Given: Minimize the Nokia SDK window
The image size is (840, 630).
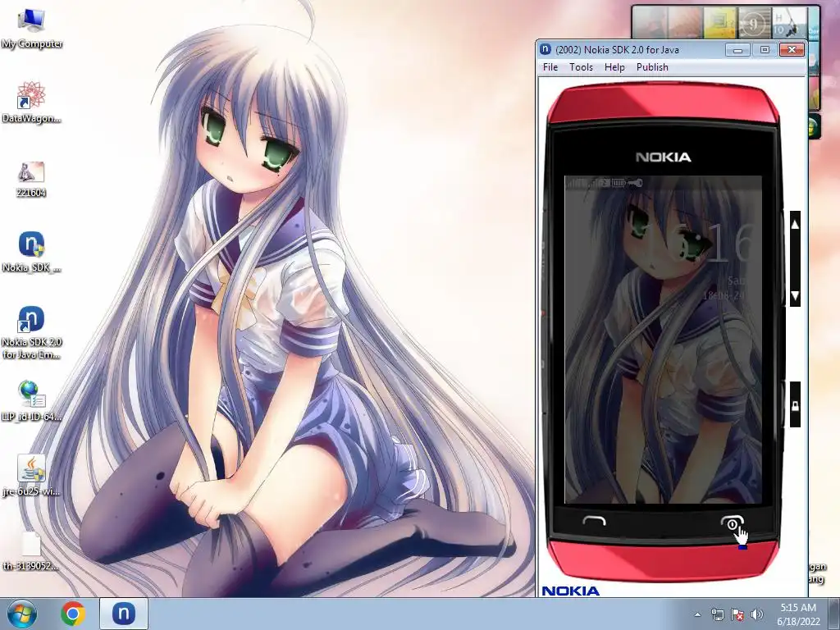Looking at the screenshot, I should click(x=737, y=50).
